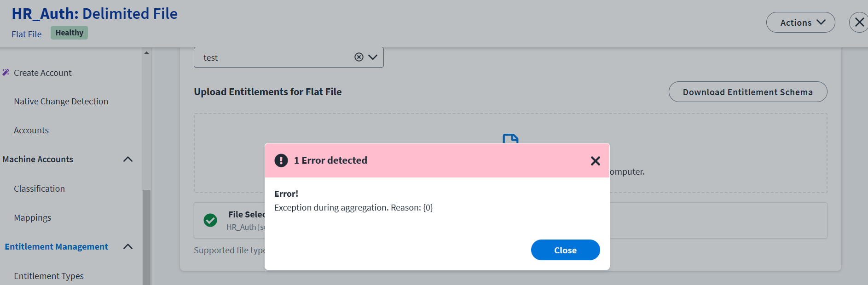
Task: Click the Healthy status badge
Action: [x=69, y=33]
